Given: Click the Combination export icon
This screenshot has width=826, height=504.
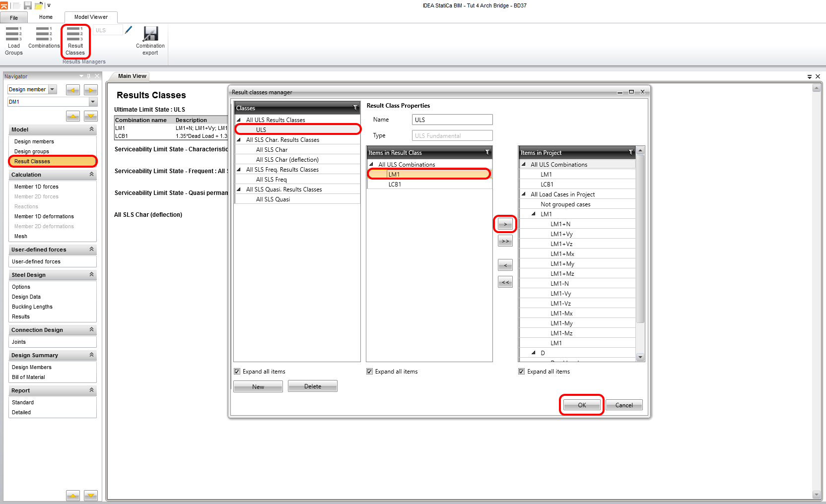Looking at the screenshot, I should coord(150,40).
